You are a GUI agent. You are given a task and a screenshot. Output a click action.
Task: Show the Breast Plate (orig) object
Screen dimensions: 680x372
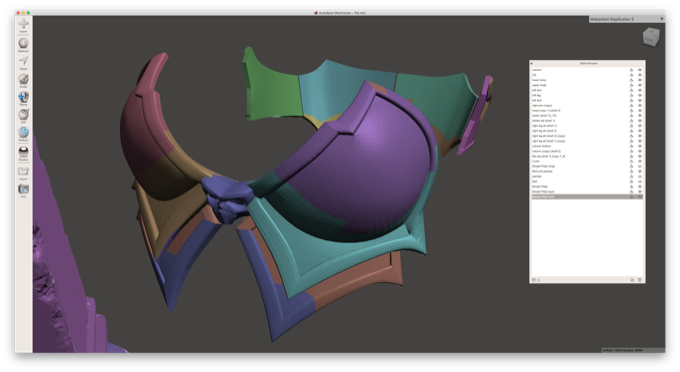(640, 166)
